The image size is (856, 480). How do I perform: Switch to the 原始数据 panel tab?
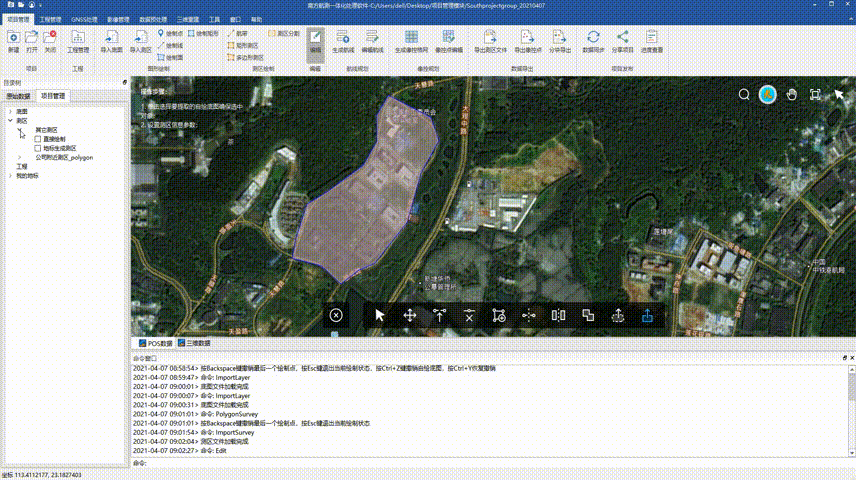tap(19, 96)
